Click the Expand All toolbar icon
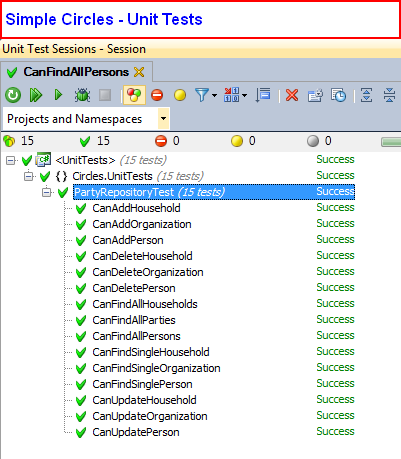The width and height of the screenshot is (401, 459). (366, 95)
